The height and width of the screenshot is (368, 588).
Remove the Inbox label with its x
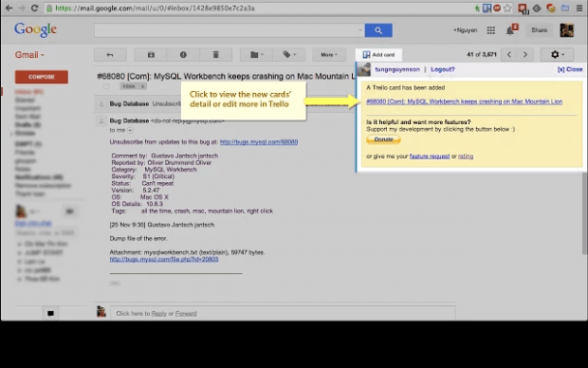click(x=142, y=86)
